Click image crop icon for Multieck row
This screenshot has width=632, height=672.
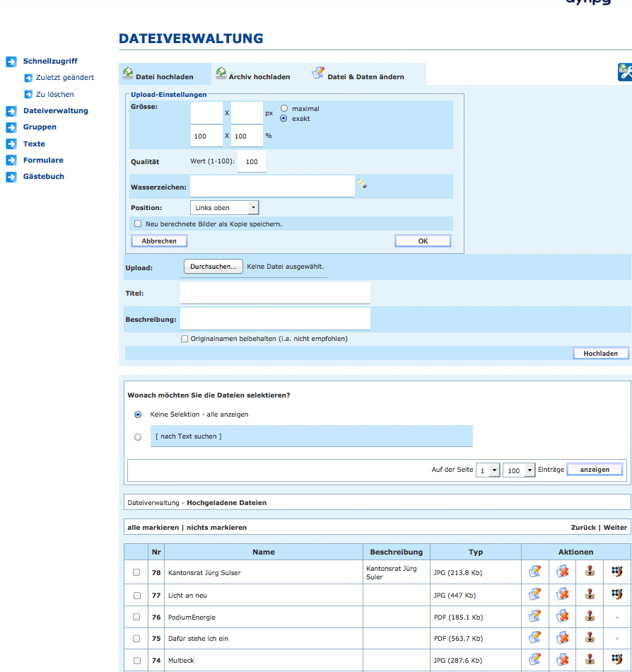point(616,660)
